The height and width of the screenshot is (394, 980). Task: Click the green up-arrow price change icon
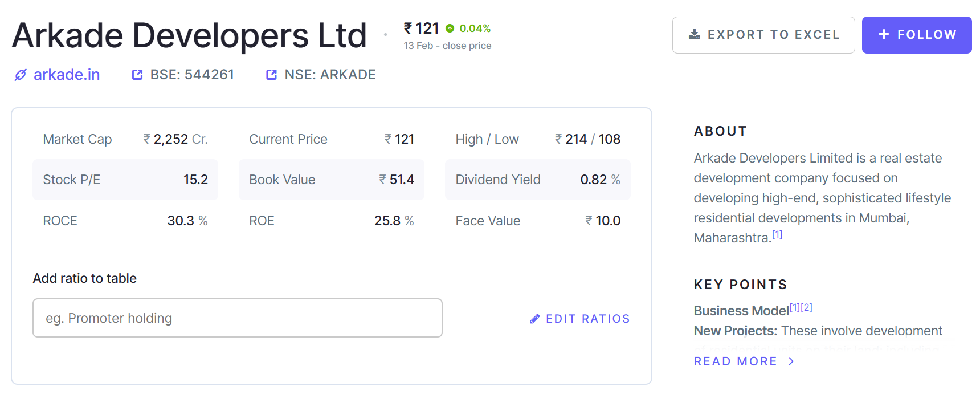coord(450,29)
